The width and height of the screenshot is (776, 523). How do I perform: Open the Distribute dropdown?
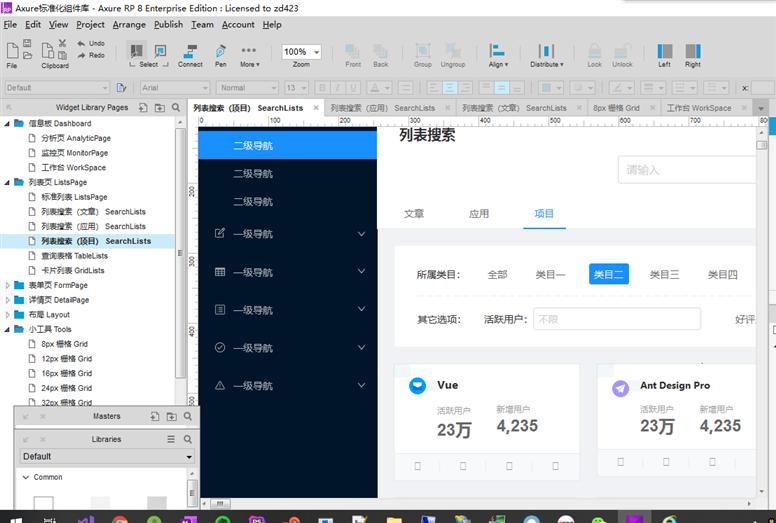point(546,55)
